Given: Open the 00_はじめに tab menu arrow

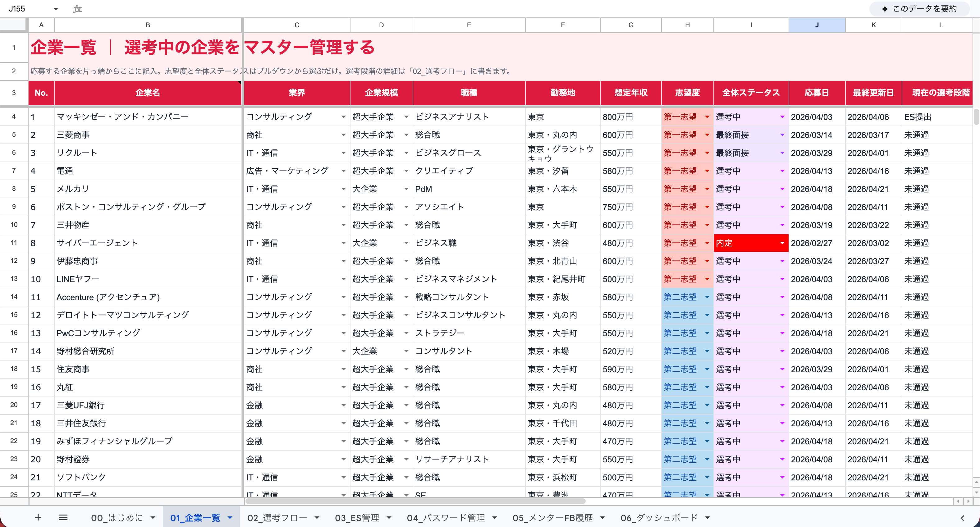Looking at the screenshot, I should pyautogui.click(x=153, y=517).
